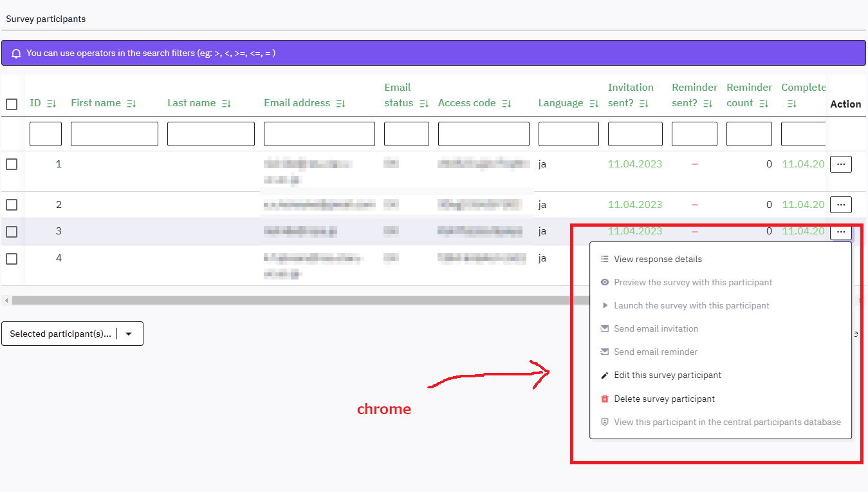Click the Invitation sent? column header
The height and width of the screenshot is (492, 868).
pyautogui.click(x=630, y=88)
